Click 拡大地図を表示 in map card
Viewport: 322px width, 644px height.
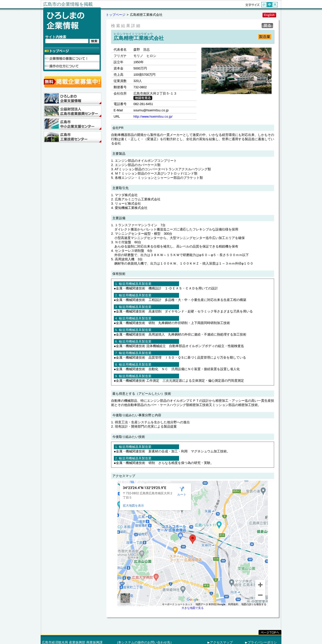133,506
